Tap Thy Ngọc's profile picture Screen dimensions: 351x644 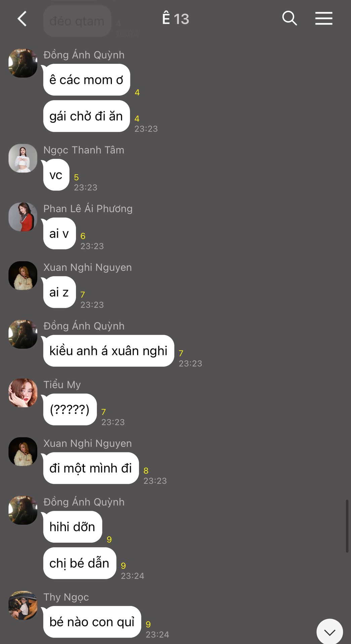point(23,605)
